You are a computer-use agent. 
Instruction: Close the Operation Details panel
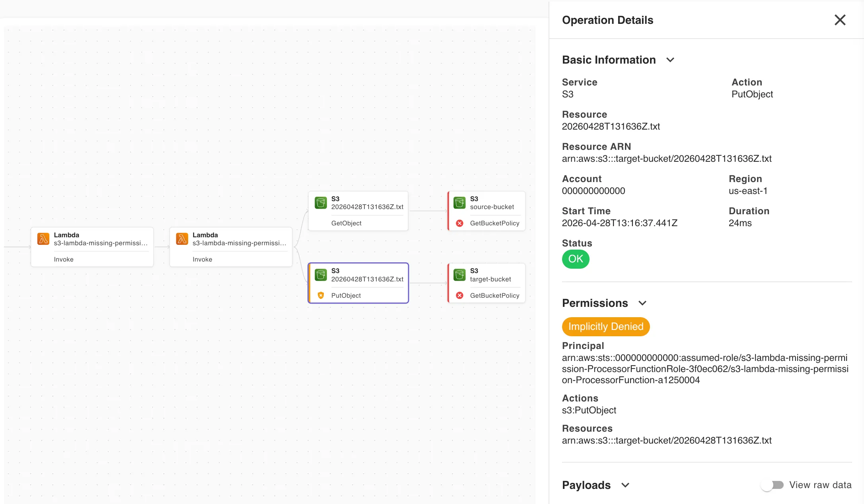(840, 20)
